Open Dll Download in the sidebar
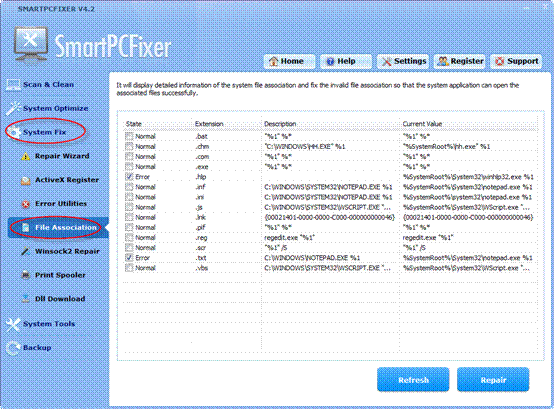Image resolution: width=554 pixels, height=409 pixels. [60, 299]
